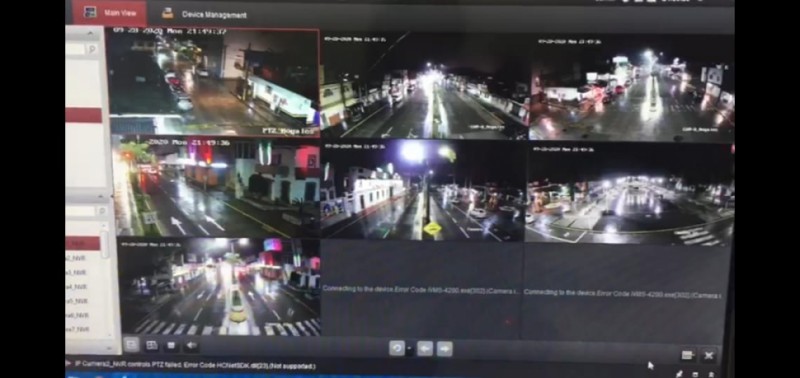Select the PTZ camera feed tile

coord(213,83)
